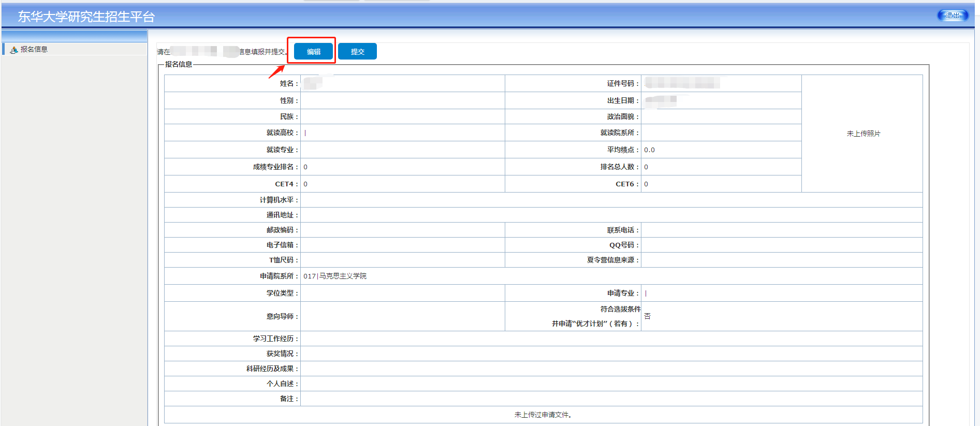Click the 个人自述 row label
Screen dimensions: 980x426
pyautogui.click(x=281, y=384)
